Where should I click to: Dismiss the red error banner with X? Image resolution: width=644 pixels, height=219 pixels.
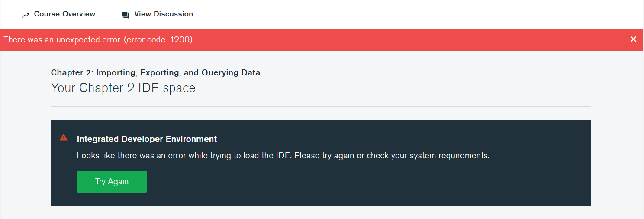633,39
